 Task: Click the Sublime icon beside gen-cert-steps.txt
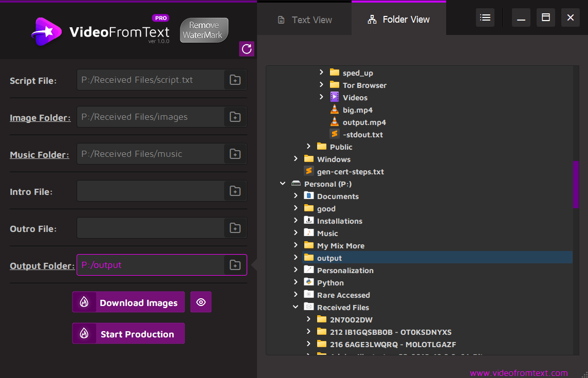pyautogui.click(x=308, y=171)
